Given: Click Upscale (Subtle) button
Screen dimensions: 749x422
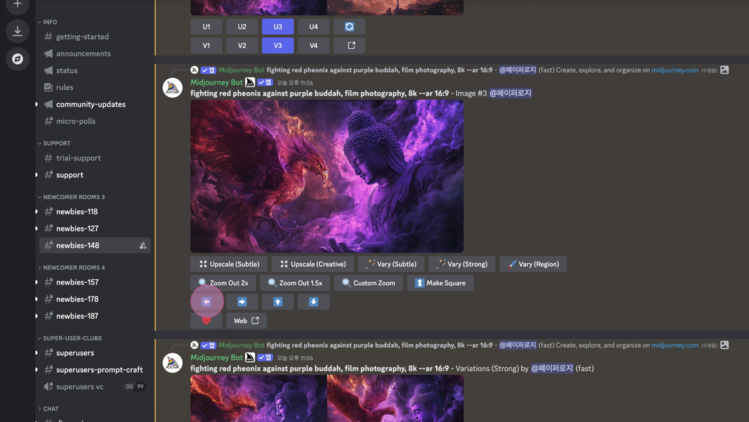Looking at the screenshot, I should [229, 264].
